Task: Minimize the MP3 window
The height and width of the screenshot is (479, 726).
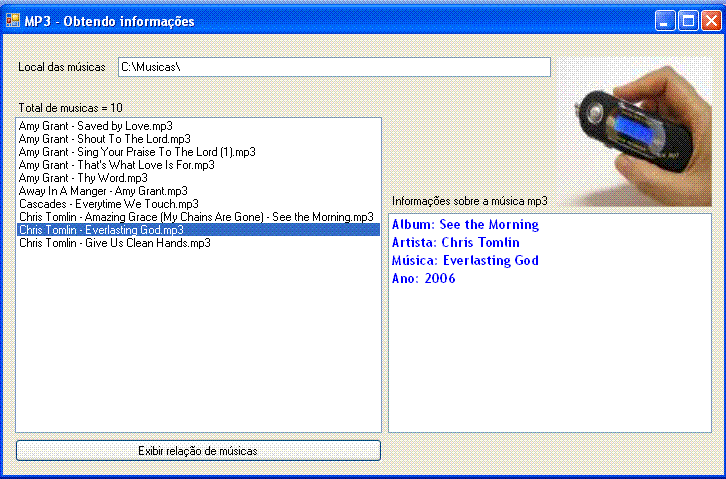Action: [x=664, y=21]
